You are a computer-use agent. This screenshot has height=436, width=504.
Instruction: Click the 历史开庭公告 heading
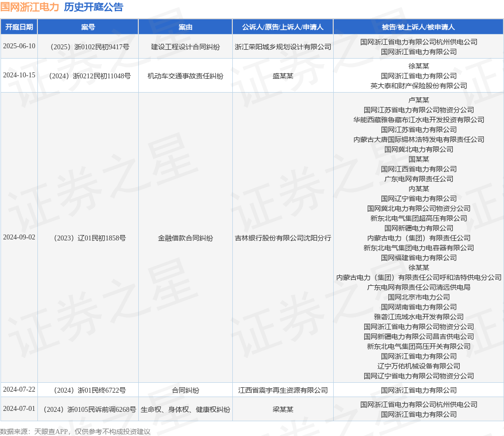[x=94, y=7]
